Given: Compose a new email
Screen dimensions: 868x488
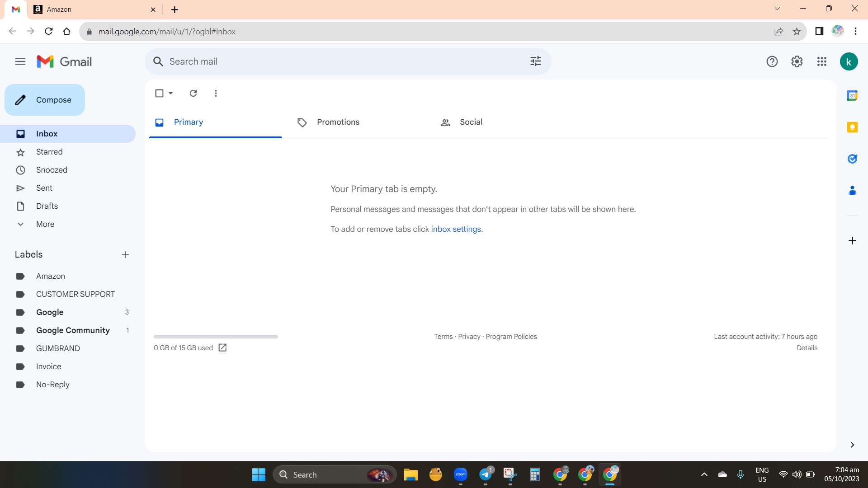Looking at the screenshot, I should click(45, 100).
